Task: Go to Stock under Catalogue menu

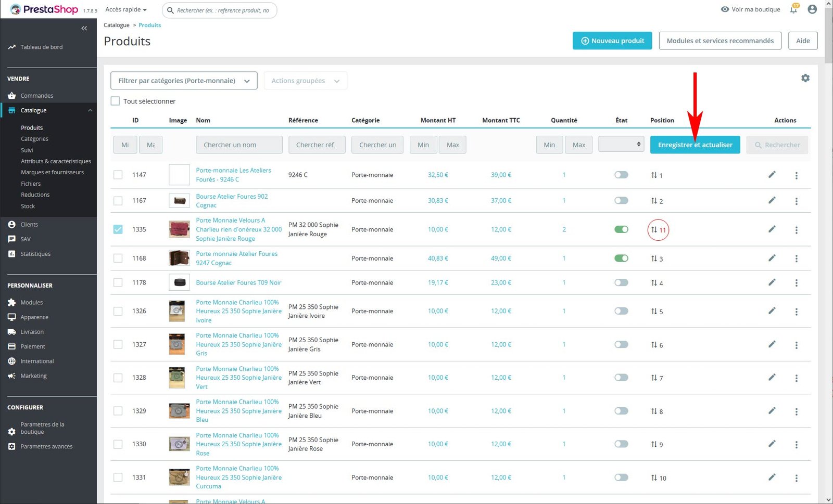Action: 28,206
